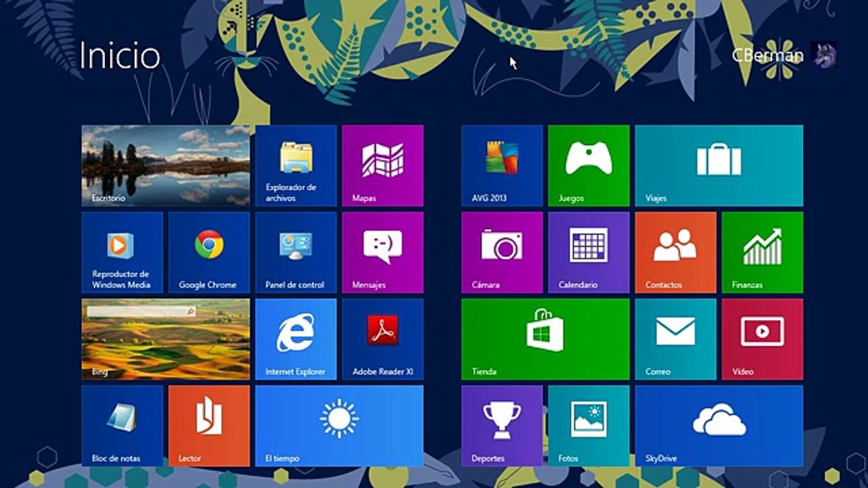868x488 pixels.
Task: Launch Google Chrome tile
Action: (x=209, y=252)
